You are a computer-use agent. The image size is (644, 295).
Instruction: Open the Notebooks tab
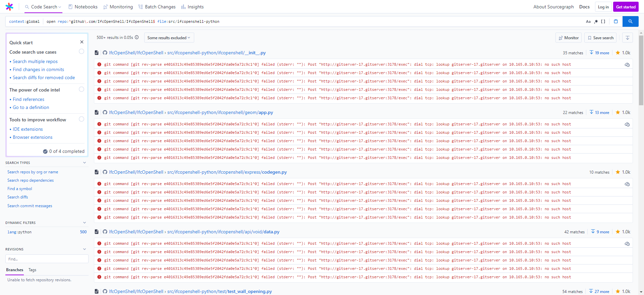tap(83, 7)
